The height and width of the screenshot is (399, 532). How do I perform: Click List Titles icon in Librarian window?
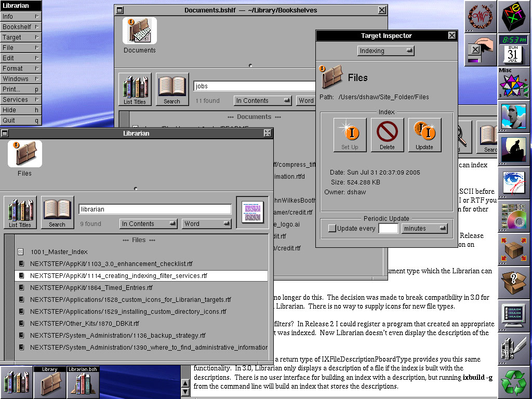click(x=20, y=212)
